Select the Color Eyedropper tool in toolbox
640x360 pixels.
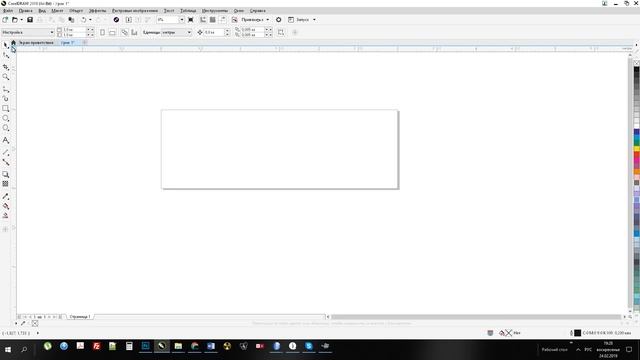pos(6,196)
